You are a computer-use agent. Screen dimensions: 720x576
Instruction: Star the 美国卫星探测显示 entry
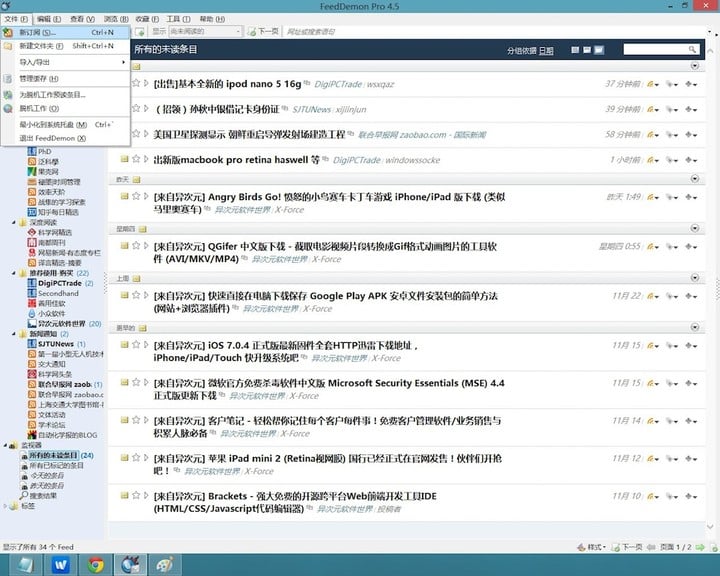tap(136, 134)
